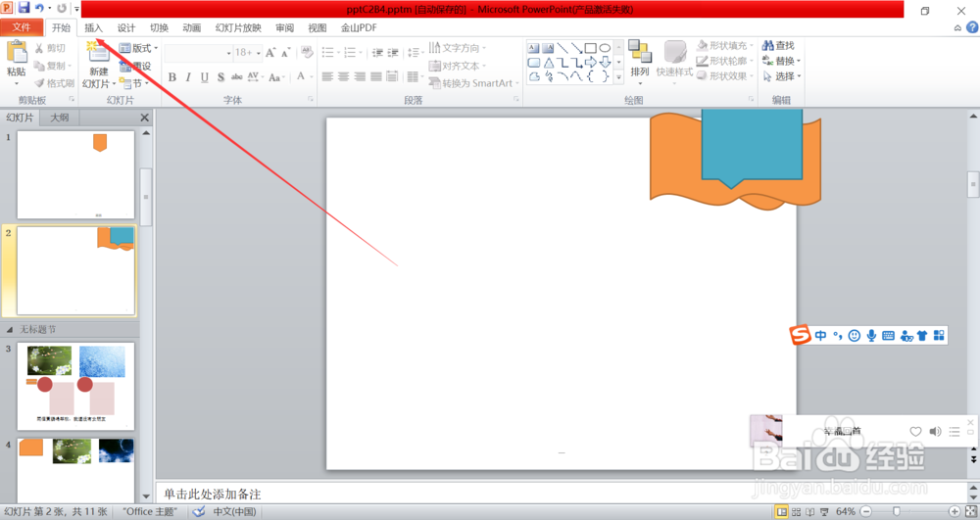The height and width of the screenshot is (520, 980).
Task: Toggle Bold formatting
Action: pos(171,77)
